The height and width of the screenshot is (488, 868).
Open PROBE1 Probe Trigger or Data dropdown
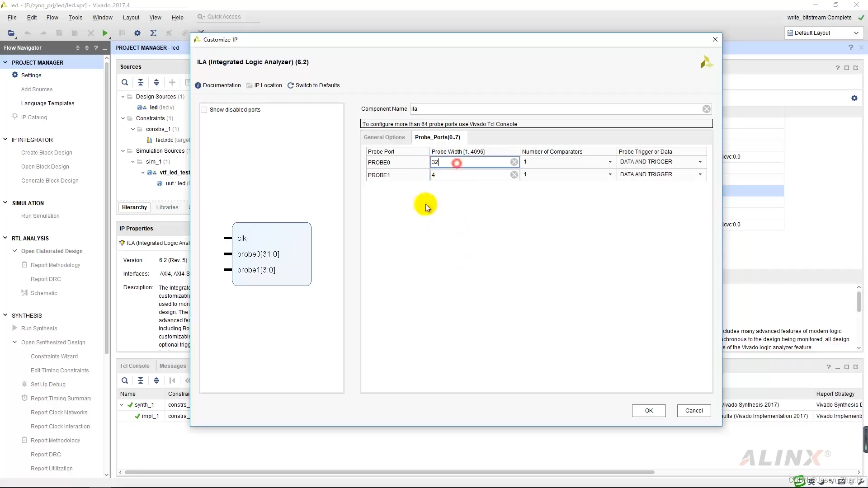point(700,174)
